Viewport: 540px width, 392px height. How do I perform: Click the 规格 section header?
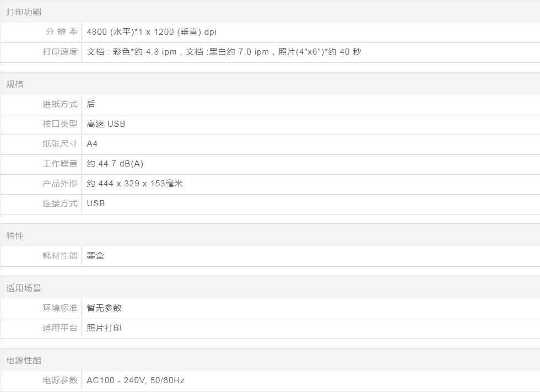coord(15,84)
